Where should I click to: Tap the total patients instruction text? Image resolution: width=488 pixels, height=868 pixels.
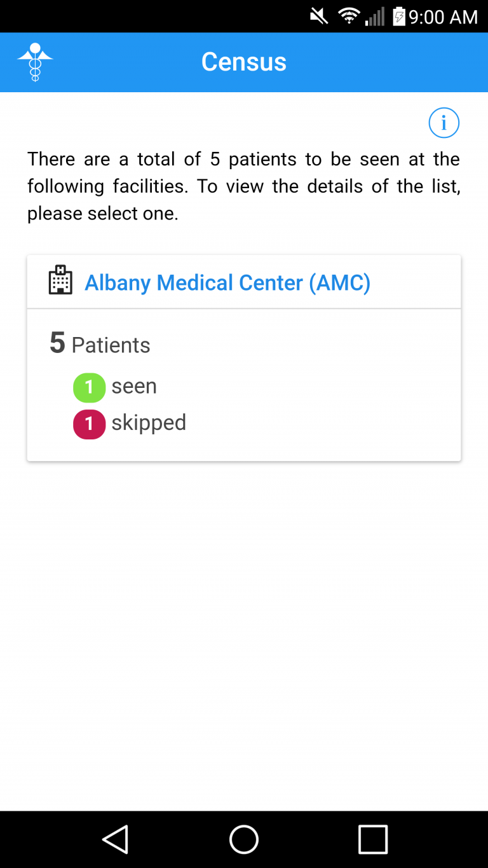pos(244,186)
